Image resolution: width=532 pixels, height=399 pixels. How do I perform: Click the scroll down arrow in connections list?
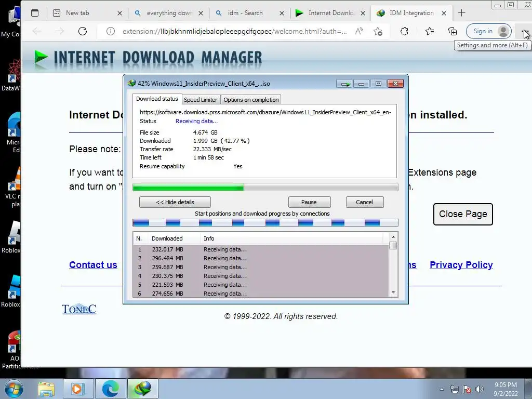(393, 292)
